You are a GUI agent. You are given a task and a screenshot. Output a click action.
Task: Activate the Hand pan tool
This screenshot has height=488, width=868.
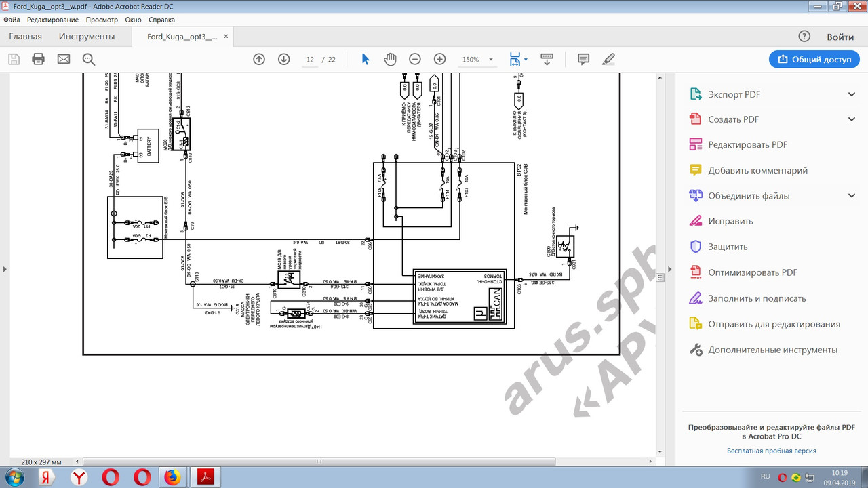390,59
